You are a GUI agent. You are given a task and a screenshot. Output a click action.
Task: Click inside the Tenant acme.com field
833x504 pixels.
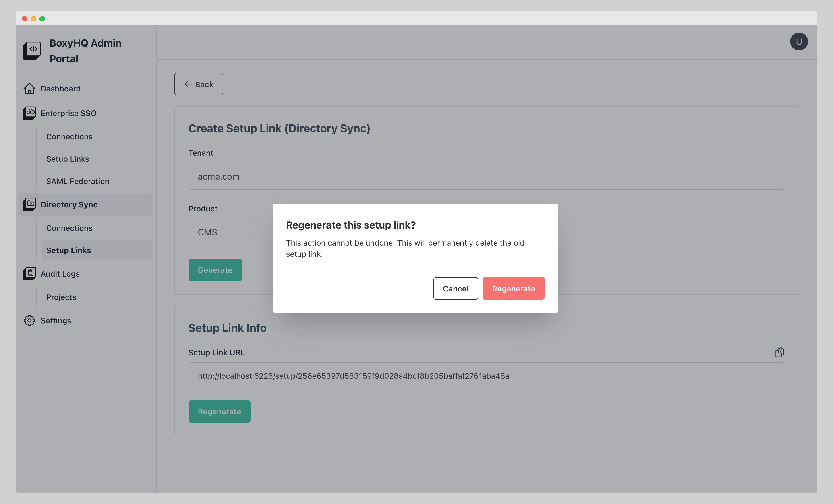pos(486,176)
